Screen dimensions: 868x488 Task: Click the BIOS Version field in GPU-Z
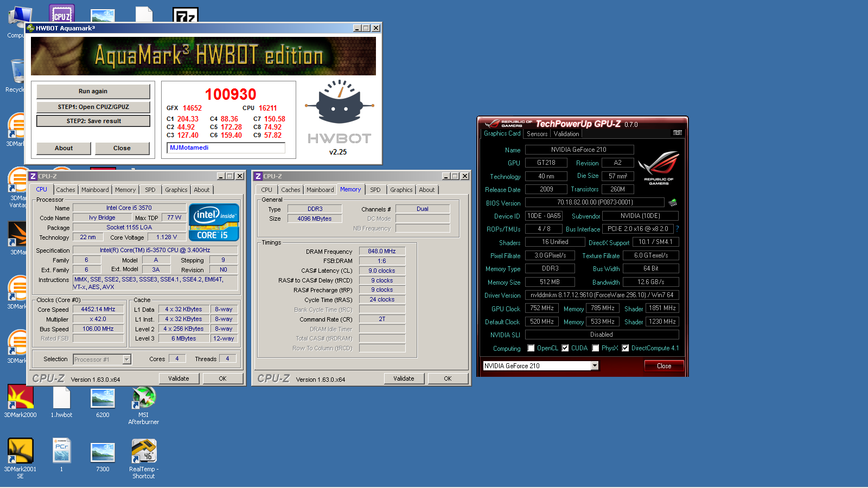595,202
